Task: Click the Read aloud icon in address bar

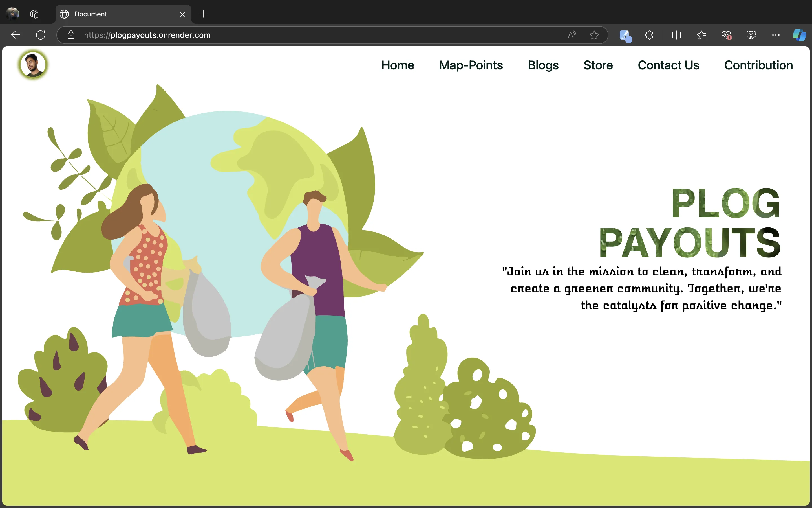Action: (572, 35)
